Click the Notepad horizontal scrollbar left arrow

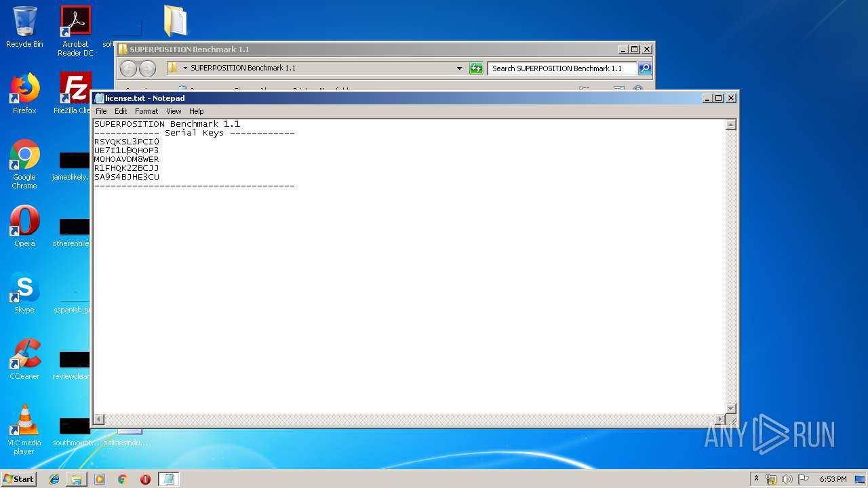click(x=99, y=419)
